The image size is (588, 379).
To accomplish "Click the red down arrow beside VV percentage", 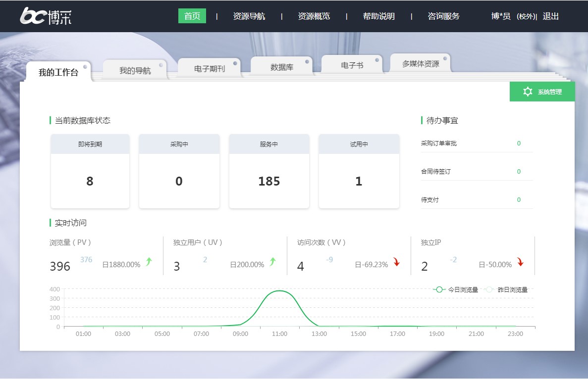I will (x=396, y=262).
